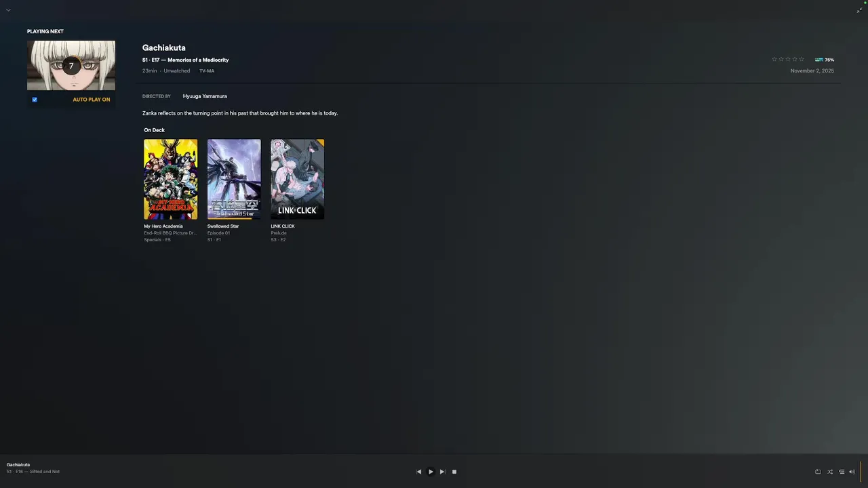Rate the episode three stars
The image size is (868, 488).
pos(788,60)
